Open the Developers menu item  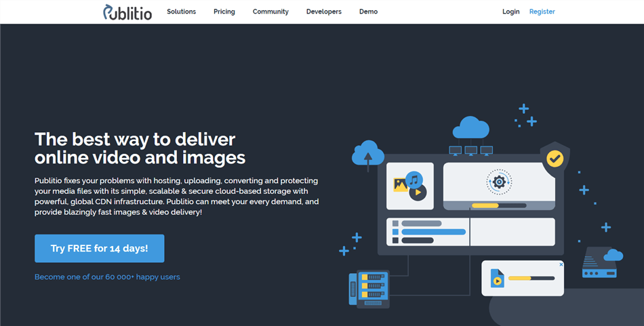tap(323, 12)
